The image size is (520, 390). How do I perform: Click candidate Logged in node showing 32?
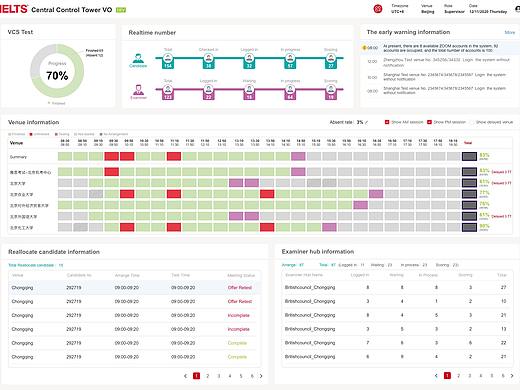[x=249, y=61]
